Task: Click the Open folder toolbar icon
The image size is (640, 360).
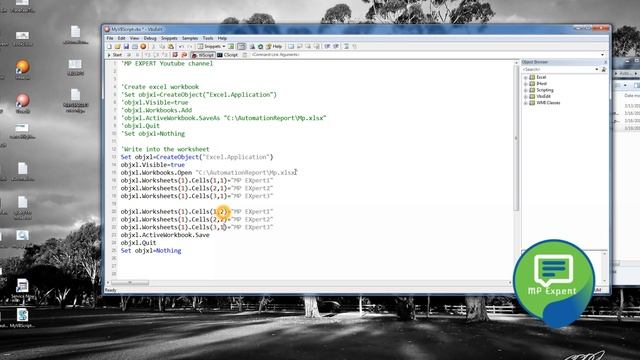Action: [x=118, y=47]
